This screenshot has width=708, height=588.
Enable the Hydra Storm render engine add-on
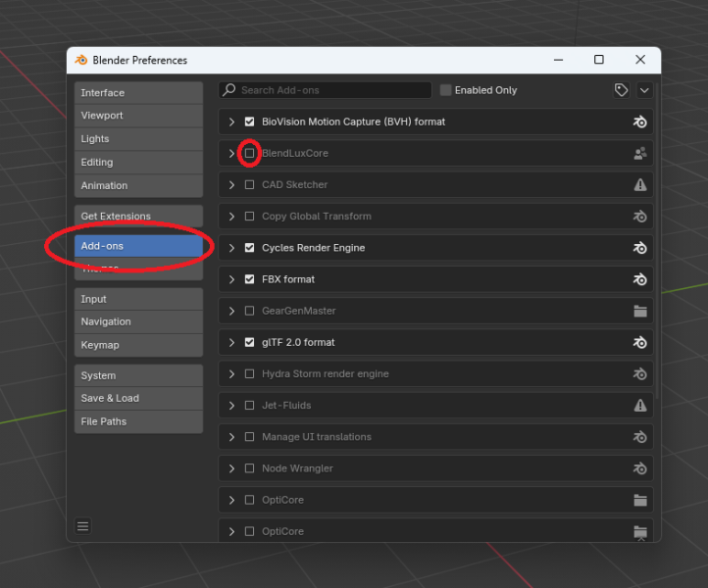click(x=249, y=373)
